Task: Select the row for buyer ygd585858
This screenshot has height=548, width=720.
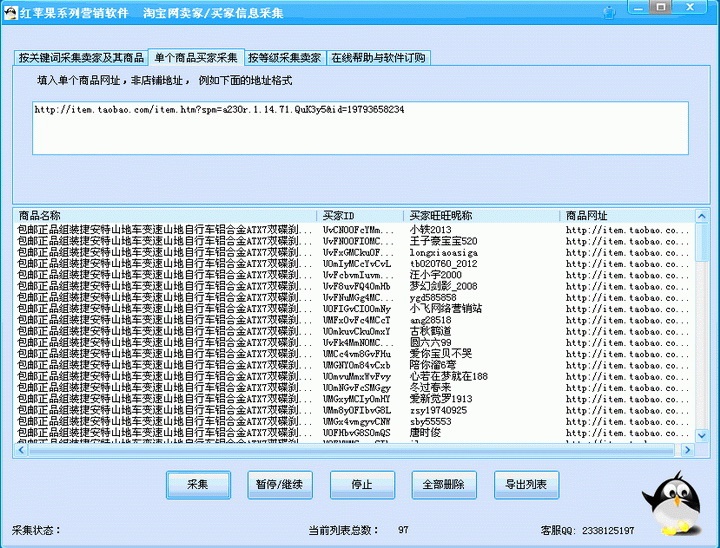Action: tap(355, 297)
